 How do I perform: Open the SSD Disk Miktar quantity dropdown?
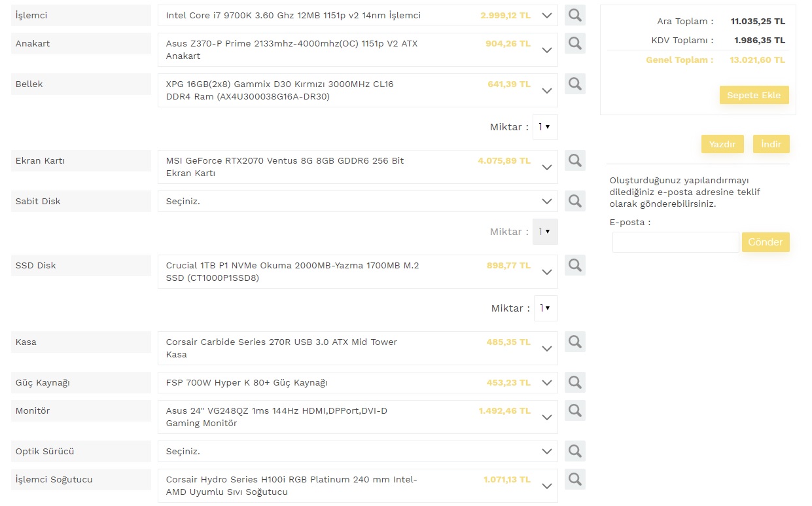pyautogui.click(x=546, y=308)
